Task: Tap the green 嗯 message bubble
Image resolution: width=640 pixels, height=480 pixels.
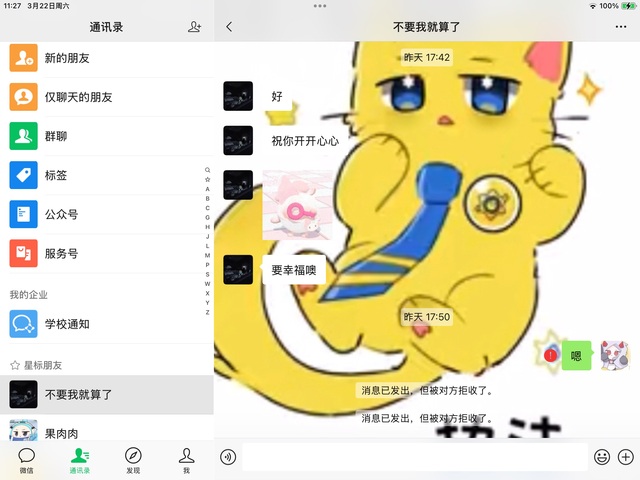Action: click(x=576, y=356)
